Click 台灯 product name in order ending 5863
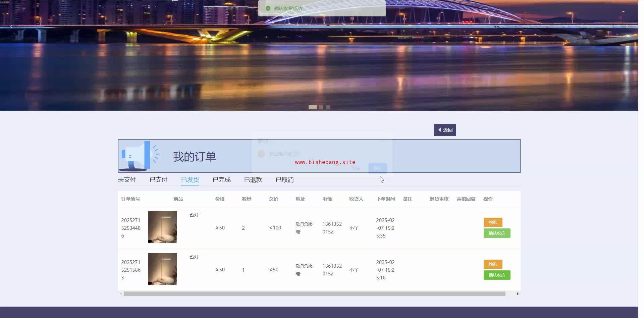This screenshot has width=644, height=318. point(194,257)
